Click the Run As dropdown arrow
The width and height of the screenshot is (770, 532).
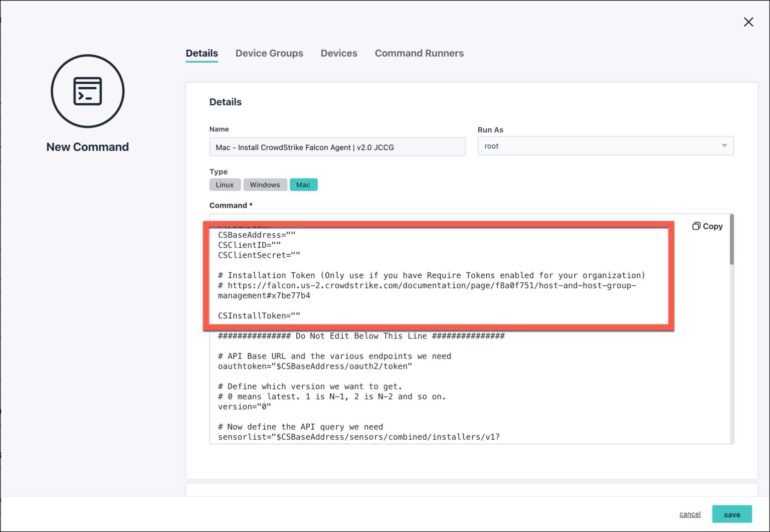click(724, 146)
